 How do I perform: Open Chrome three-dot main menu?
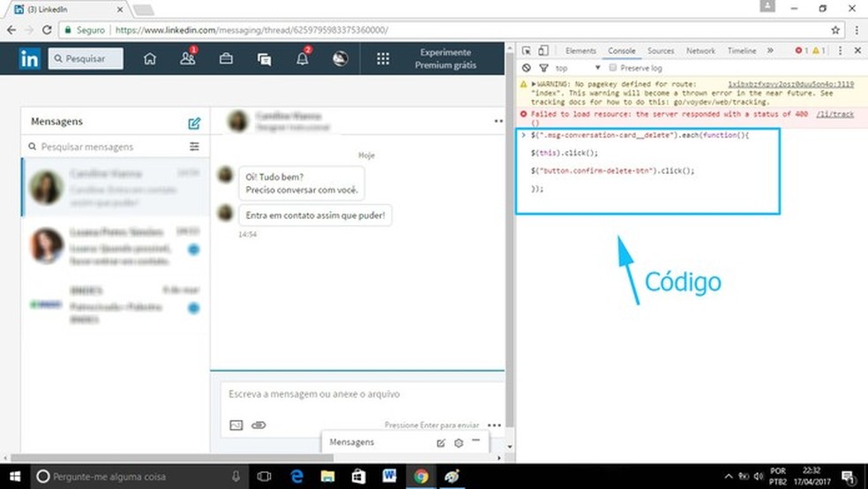[x=857, y=30]
